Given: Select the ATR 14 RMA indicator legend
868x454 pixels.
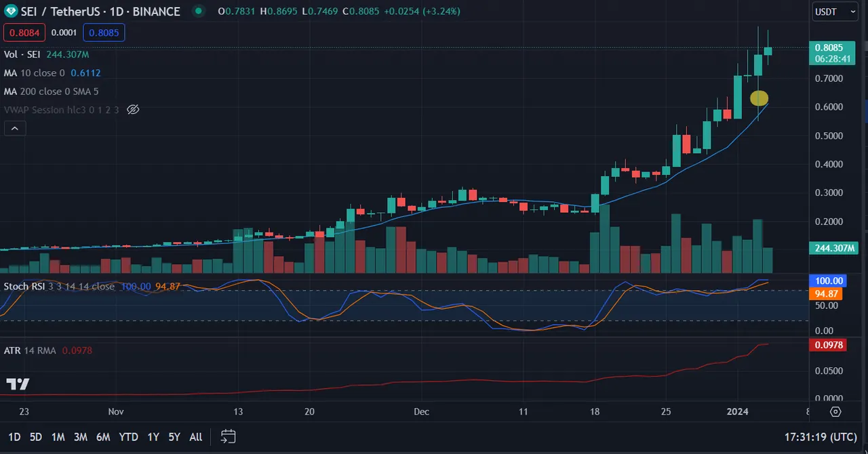Looking at the screenshot, I should pyautogui.click(x=31, y=350).
